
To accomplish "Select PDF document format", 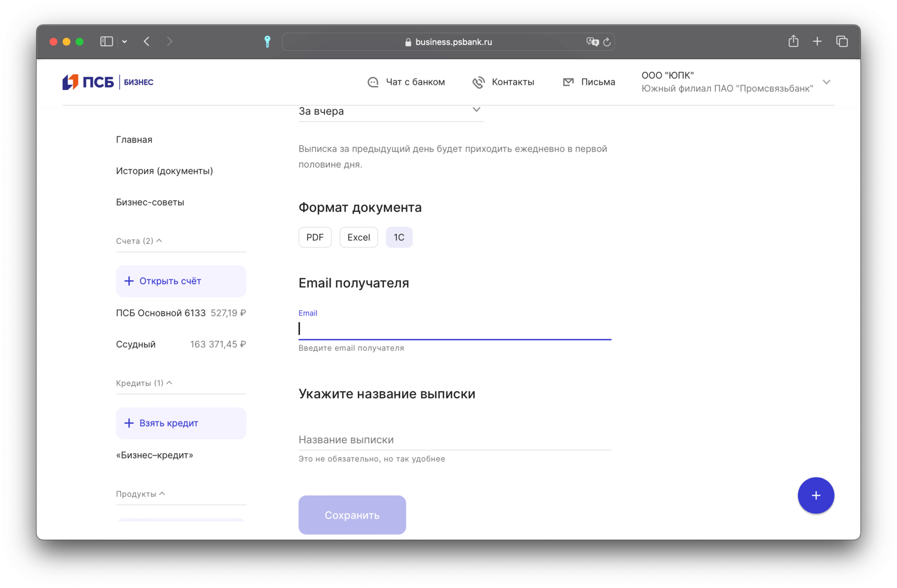I will (x=315, y=237).
